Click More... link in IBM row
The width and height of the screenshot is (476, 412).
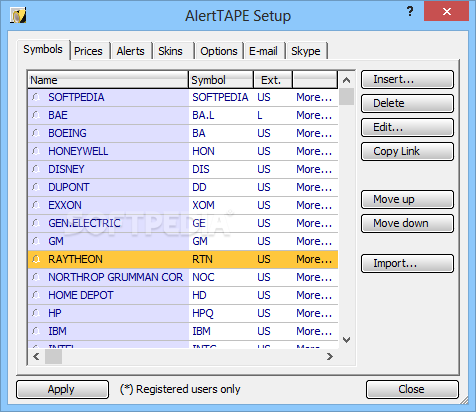(x=314, y=331)
